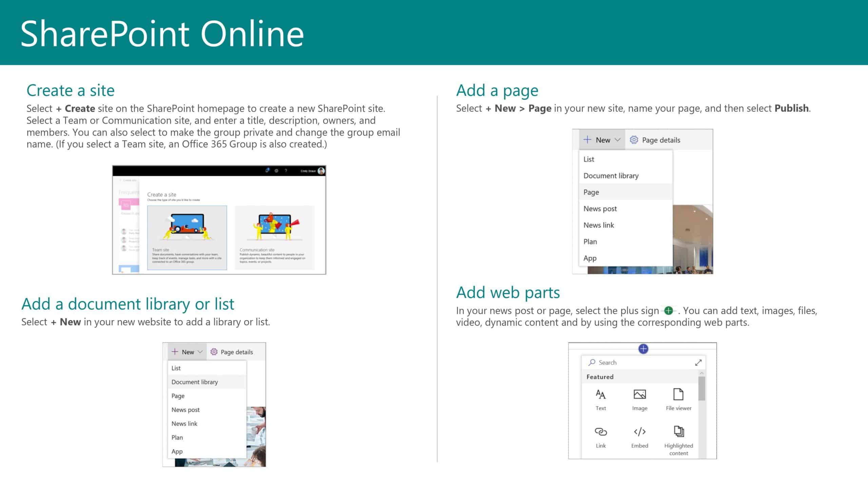Add the Link web part

click(x=600, y=437)
